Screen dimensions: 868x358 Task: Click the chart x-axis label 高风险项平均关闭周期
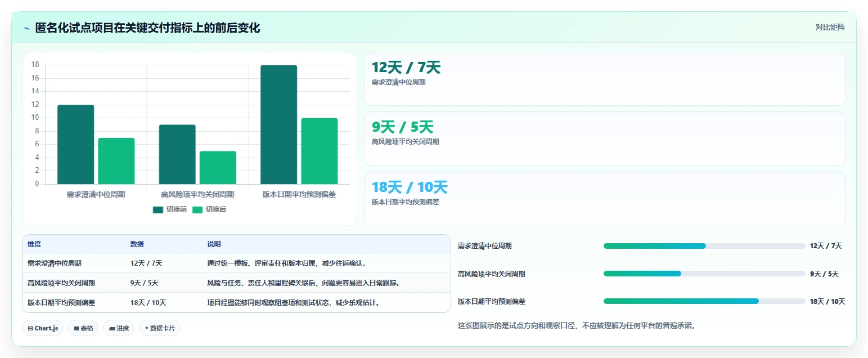pyautogui.click(x=197, y=194)
